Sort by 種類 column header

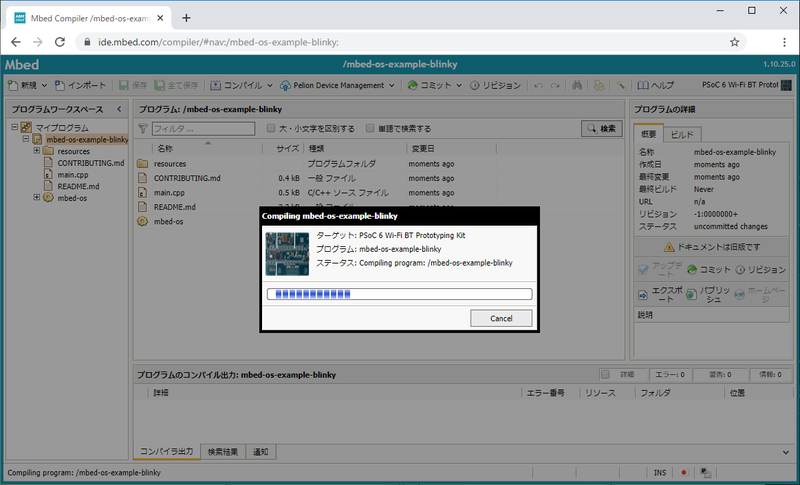(355, 148)
